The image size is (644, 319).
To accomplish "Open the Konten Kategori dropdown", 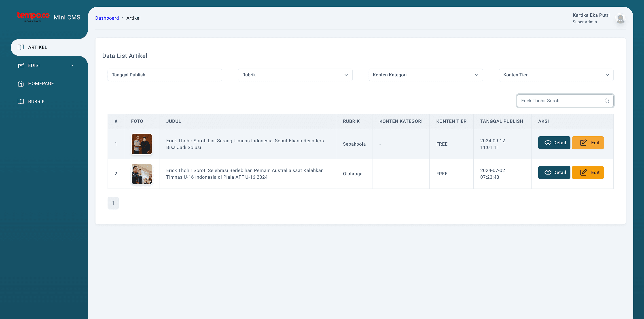I will point(426,75).
